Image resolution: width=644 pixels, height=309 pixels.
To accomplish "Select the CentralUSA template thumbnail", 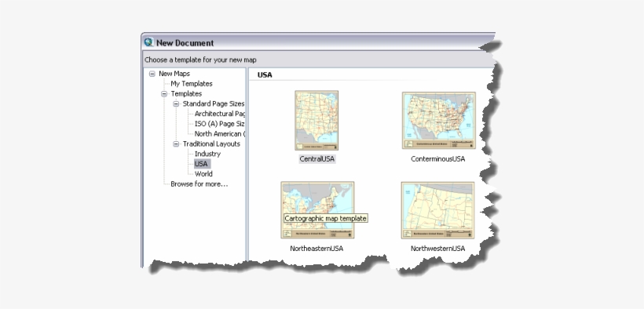I will click(x=317, y=120).
